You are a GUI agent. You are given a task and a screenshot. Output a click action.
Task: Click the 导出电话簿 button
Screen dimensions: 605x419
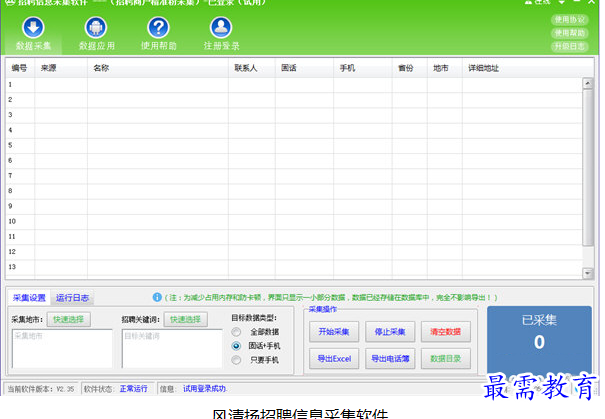click(390, 358)
